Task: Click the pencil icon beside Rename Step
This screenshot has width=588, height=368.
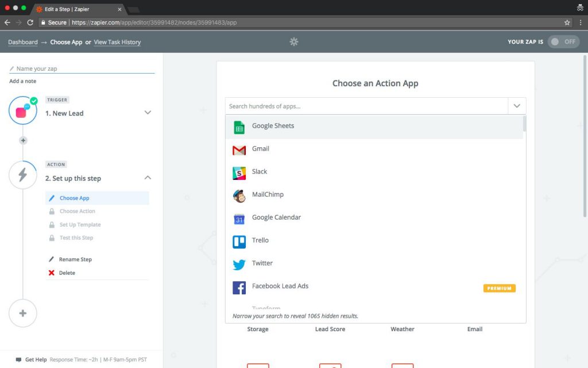Action: point(51,259)
